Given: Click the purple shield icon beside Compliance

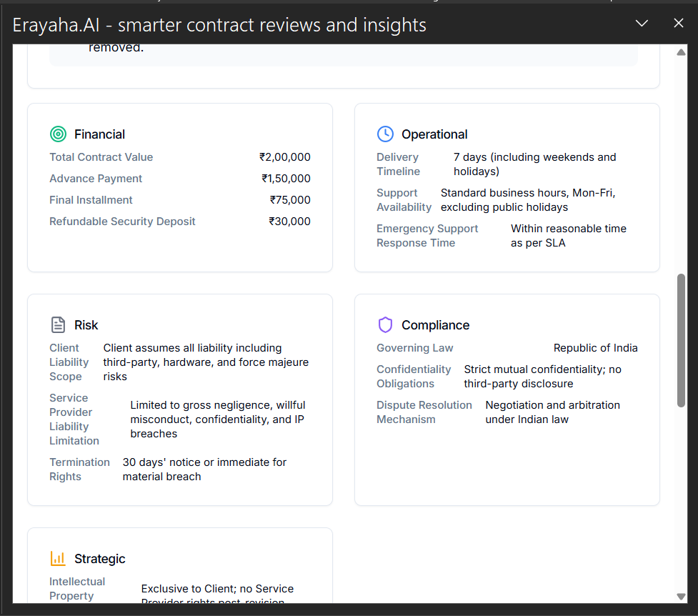Looking at the screenshot, I should [x=385, y=324].
